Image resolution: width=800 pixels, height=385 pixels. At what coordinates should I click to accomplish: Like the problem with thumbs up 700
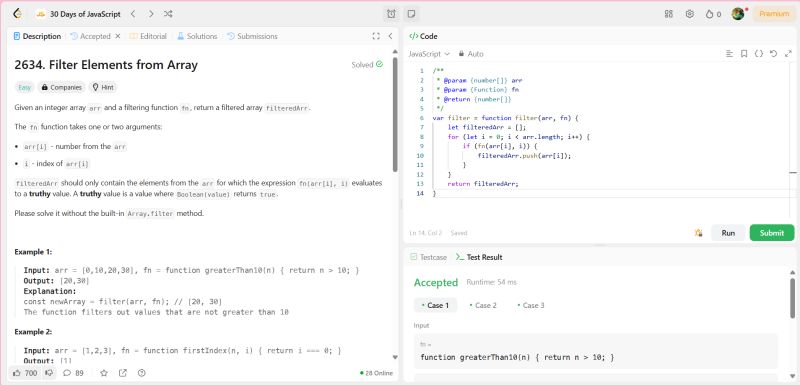[25, 373]
